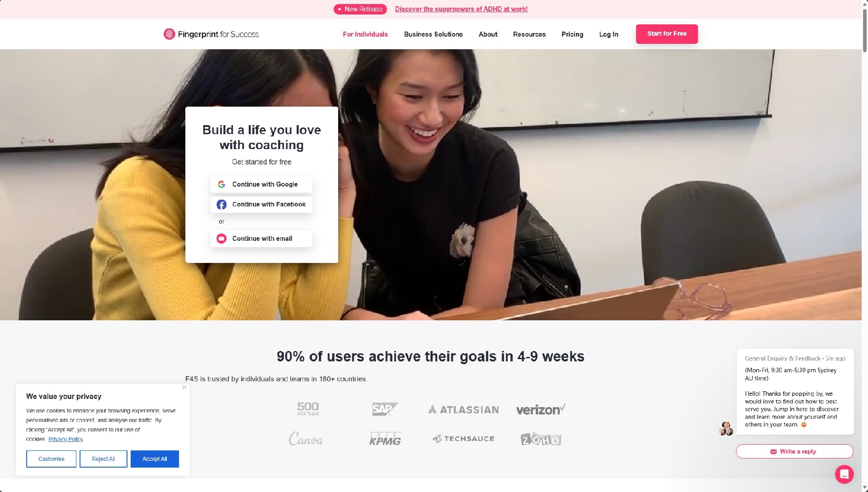Click the pink email envelope icon

click(x=222, y=239)
